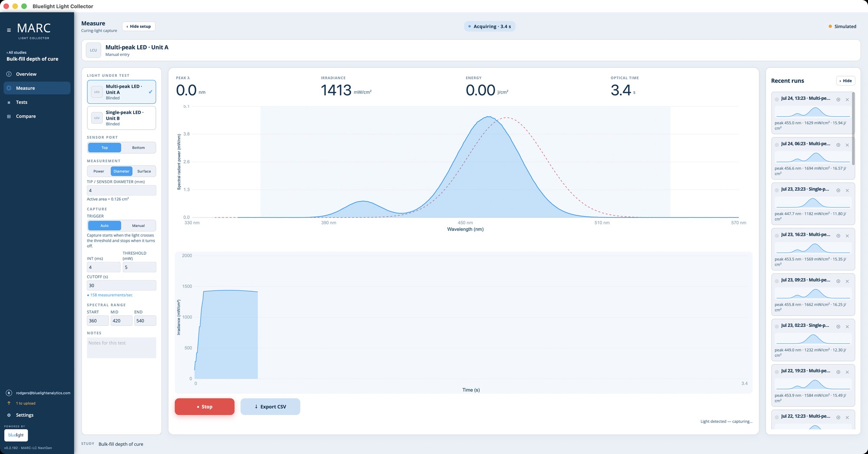
Task: Edit the tip/sensor diameter field
Action: click(x=122, y=191)
